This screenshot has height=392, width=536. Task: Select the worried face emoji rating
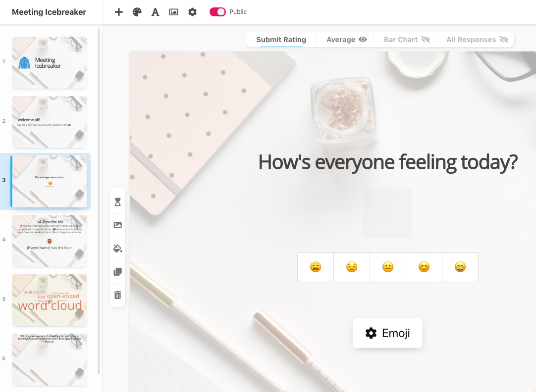coord(352,267)
